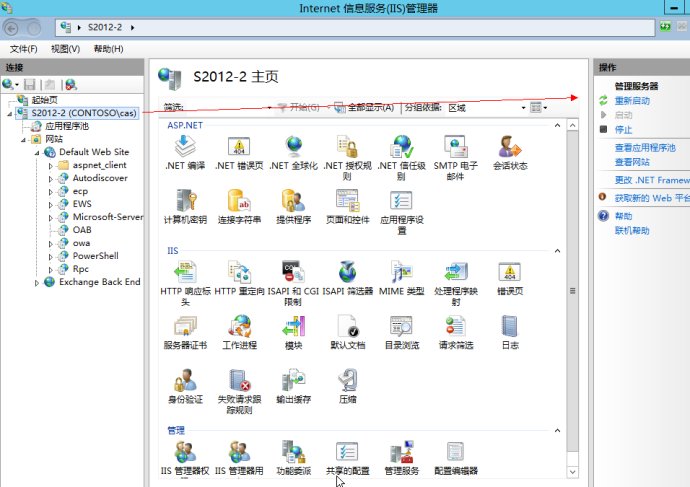The image size is (690, 487).
Task: Open the 视图(V) menu
Action: coord(65,49)
